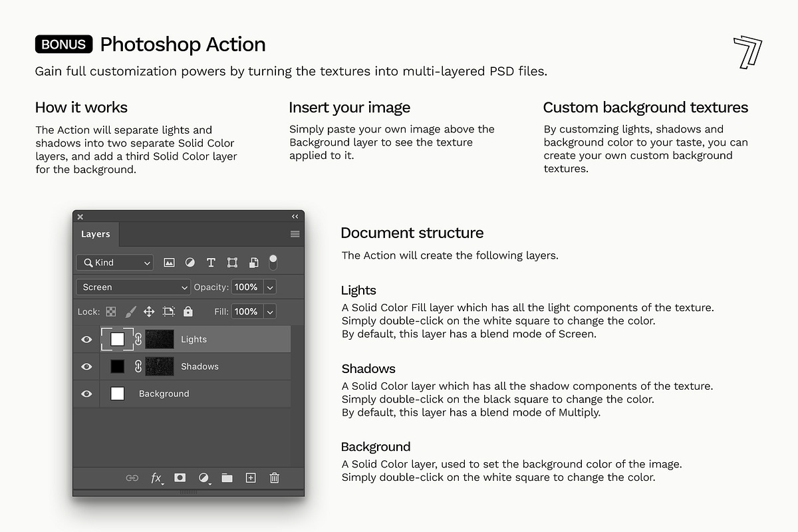Open the Kind filter type dropdown
The image size is (798, 532).
click(115, 263)
